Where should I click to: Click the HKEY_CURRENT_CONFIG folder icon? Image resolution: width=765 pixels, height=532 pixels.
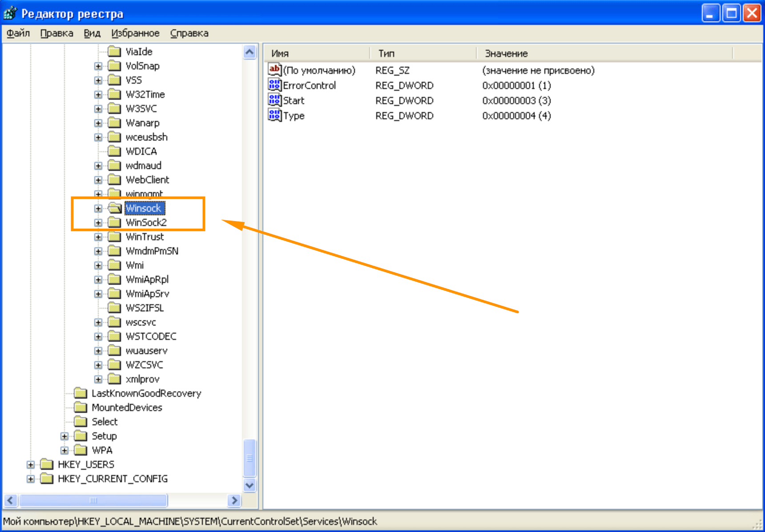point(47,479)
